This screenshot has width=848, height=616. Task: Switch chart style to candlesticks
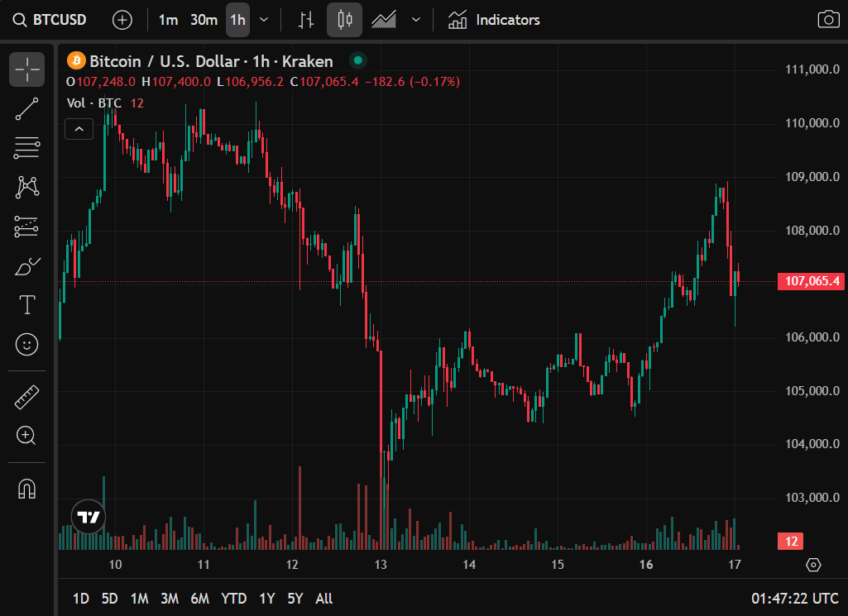pyautogui.click(x=344, y=20)
